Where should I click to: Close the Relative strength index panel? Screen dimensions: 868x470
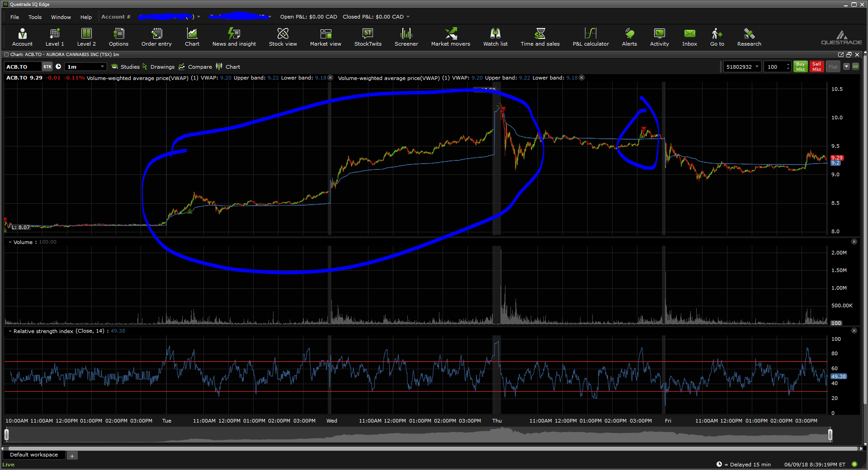(x=854, y=331)
